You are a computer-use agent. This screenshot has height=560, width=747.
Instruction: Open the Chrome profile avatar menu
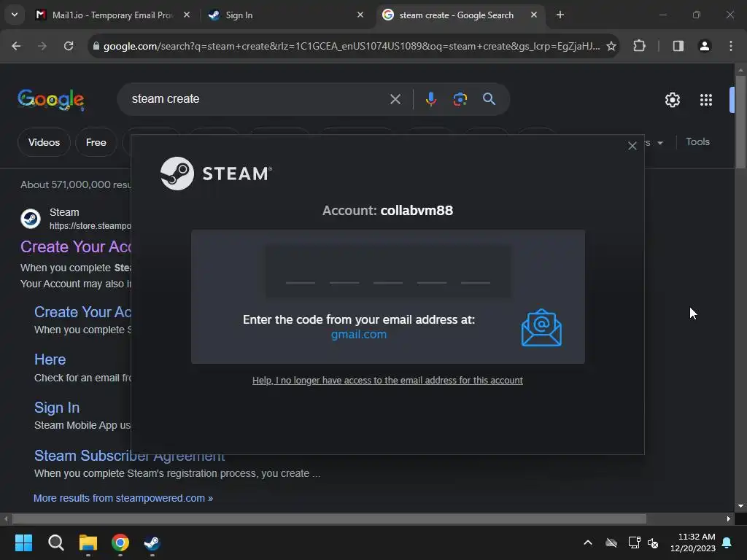[705, 46]
